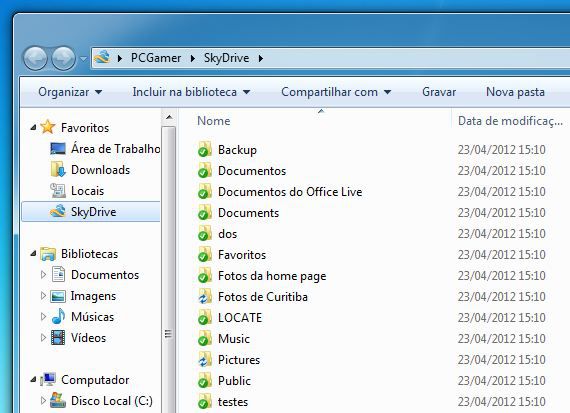The height and width of the screenshot is (413, 570).
Task: Sort by the Nome column header
Action: point(213,121)
